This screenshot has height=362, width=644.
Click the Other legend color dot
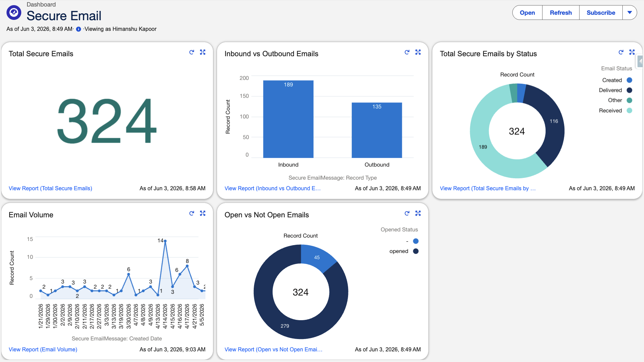pyautogui.click(x=629, y=100)
